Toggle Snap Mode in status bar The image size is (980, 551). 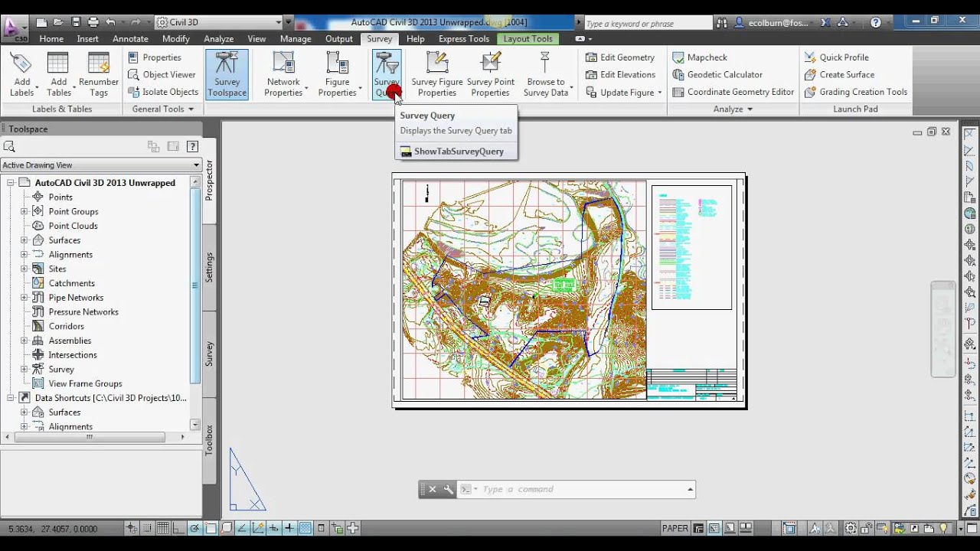[x=146, y=528]
